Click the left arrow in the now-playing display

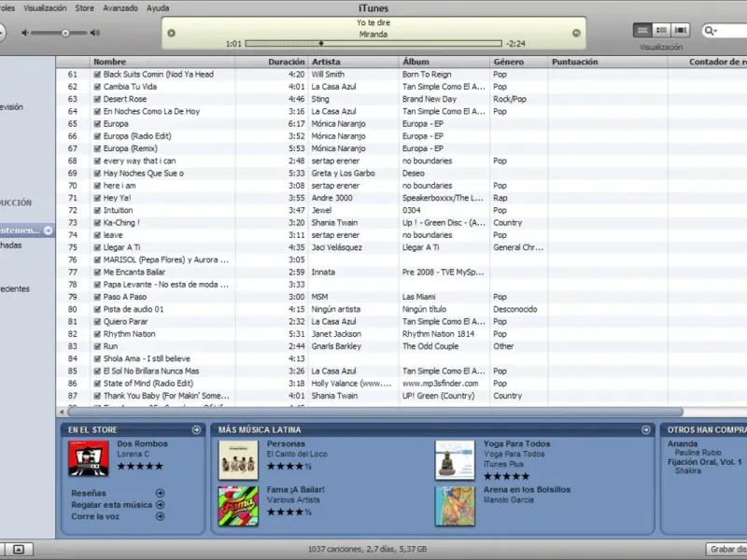point(172,33)
